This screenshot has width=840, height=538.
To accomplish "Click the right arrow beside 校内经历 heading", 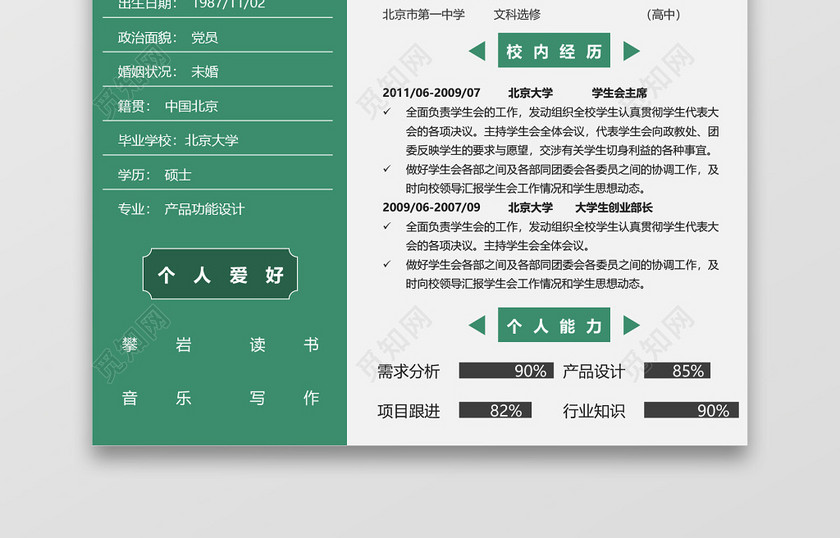I will (632, 51).
